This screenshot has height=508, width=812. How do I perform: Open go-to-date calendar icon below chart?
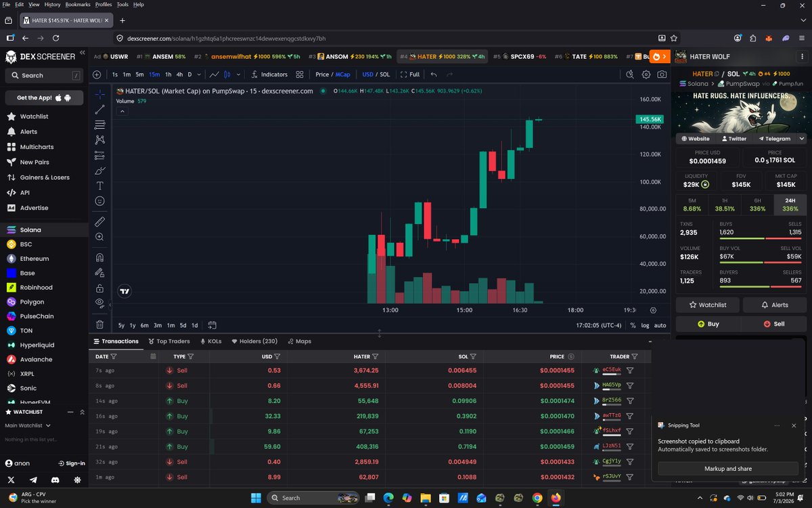click(212, 325)
